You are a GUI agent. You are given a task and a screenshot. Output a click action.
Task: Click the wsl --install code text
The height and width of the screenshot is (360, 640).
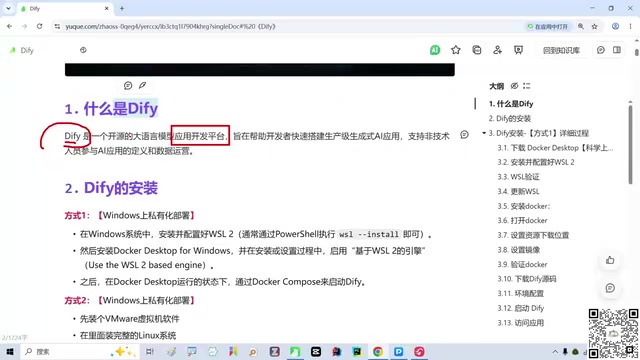(x=369, y=234)
